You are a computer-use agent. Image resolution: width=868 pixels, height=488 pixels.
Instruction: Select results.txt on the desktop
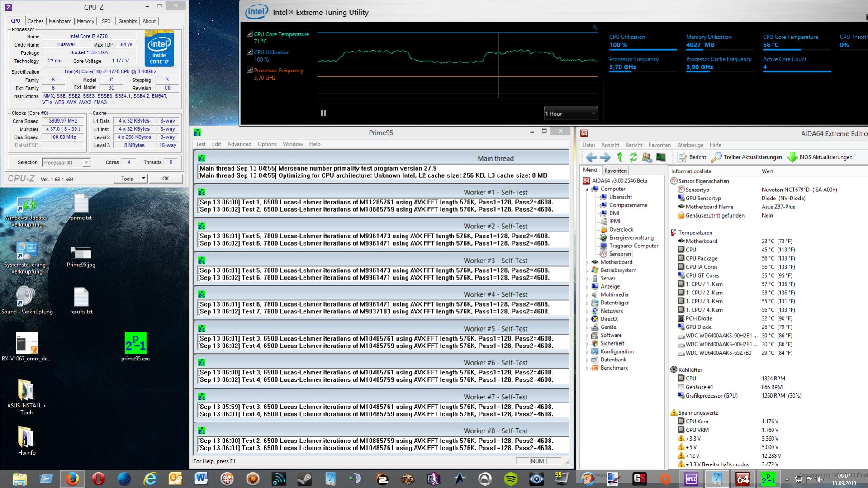[81, 301]
